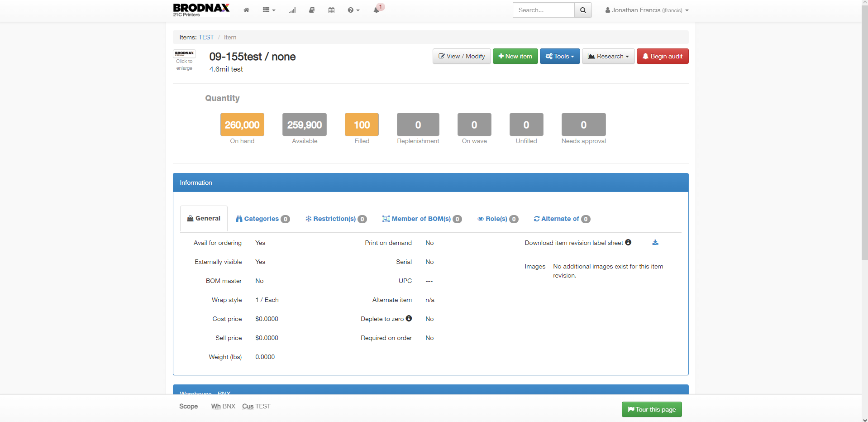868x422 pixels.
Task: Expand the list menu dropdown in navbar
Action: pyautogui.click(x=269, y=10)
